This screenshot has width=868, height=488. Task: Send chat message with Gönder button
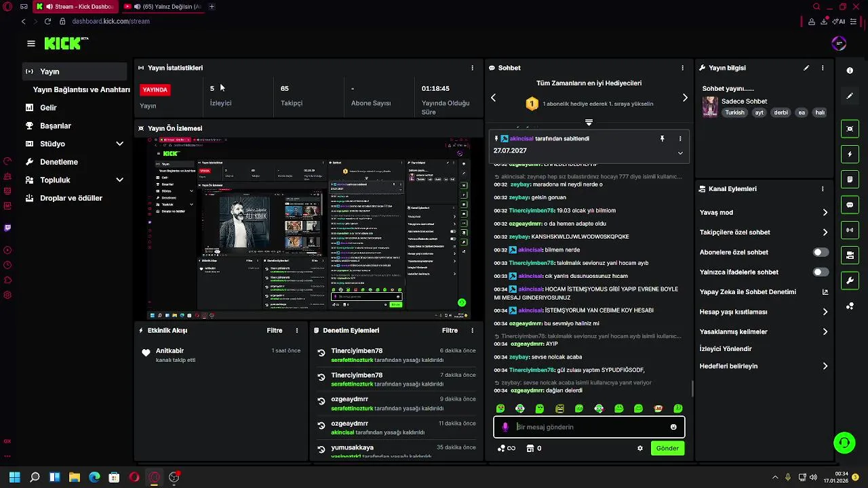point(667,448)
